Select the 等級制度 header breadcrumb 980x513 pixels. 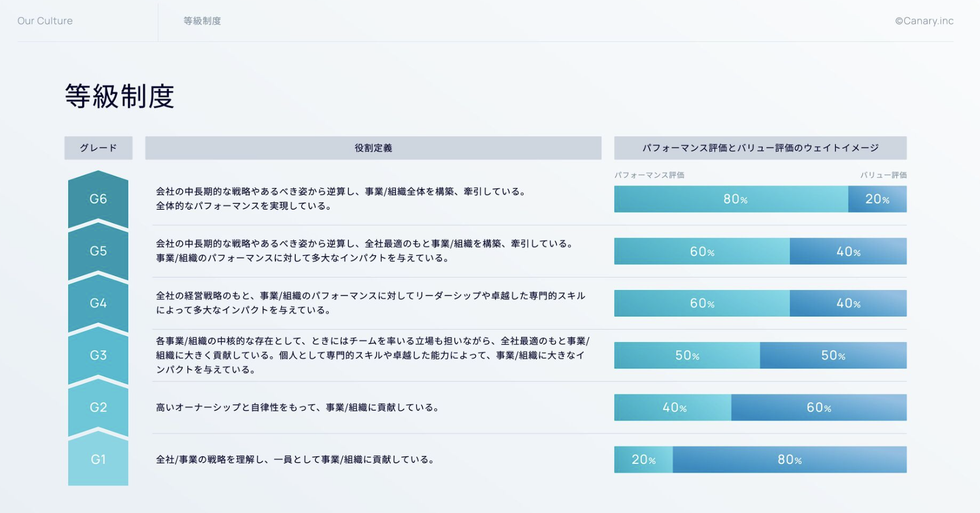tap(202, 21)
